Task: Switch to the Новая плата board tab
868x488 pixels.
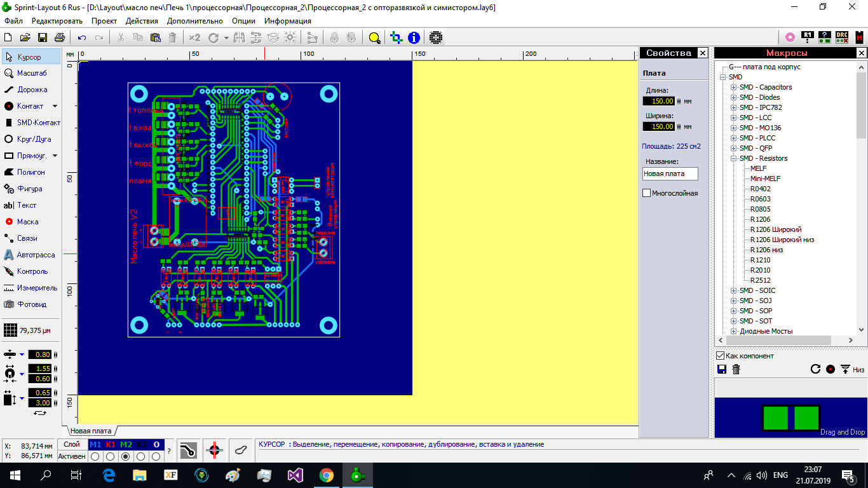Action: tap(91, 430)
